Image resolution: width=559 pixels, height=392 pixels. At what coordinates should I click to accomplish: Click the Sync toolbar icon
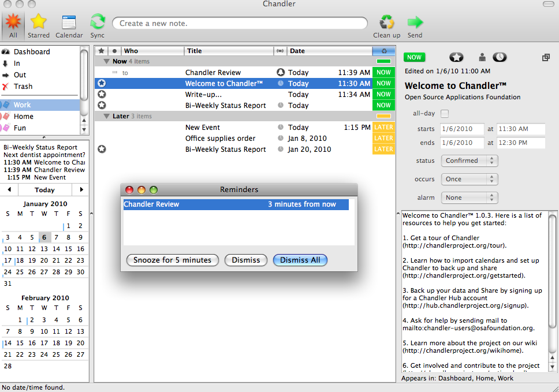click(98, 25)
